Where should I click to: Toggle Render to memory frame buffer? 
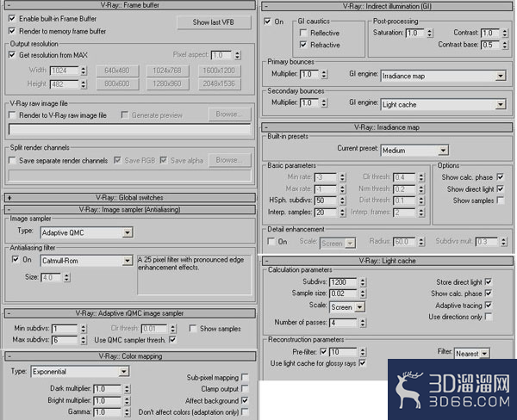pyautogui.click(x=12, y=31)
